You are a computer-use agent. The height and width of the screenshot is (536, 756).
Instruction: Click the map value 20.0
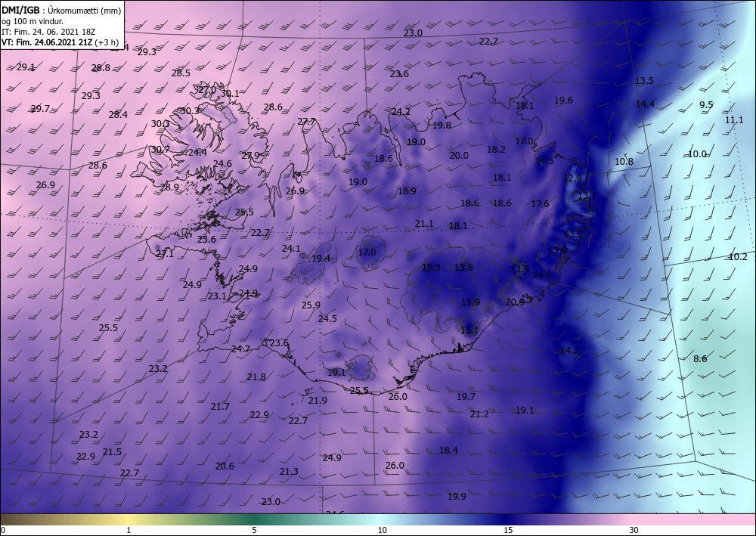click(x=459, y=155)
